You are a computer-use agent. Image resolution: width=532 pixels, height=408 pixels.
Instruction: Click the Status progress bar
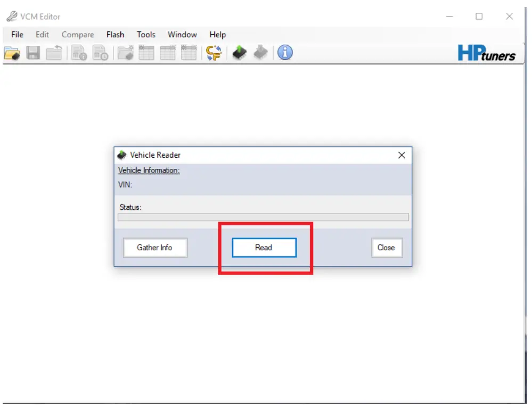pyautogui.click(x=263, y=217)
